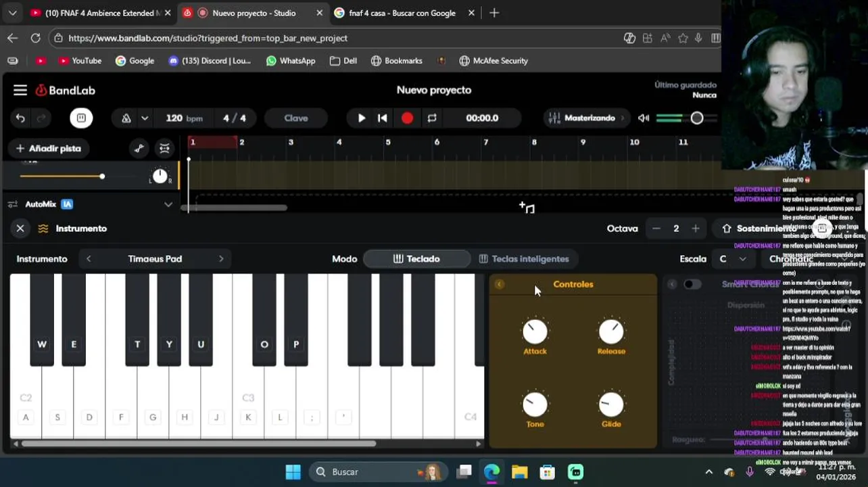The width and height of the screenshot is (868, 487).
Task: Undo the last action in the studio
Action: coord(20,118)
